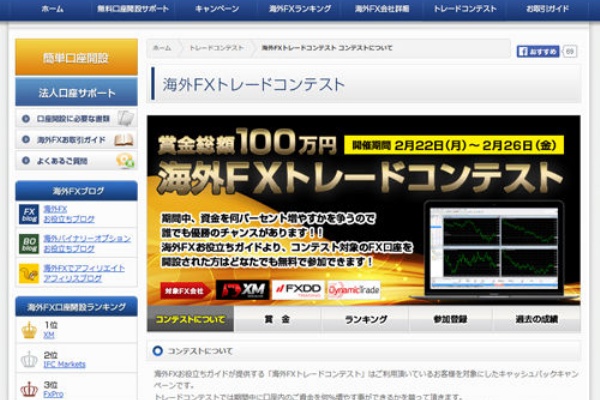Click the Facebook recommend count box
Screen dimensions: 600x400
click(570, 51)
